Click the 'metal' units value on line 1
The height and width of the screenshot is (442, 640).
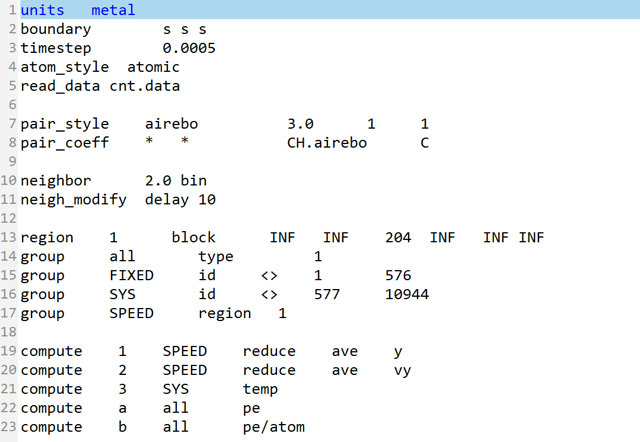tap(112, 10)
